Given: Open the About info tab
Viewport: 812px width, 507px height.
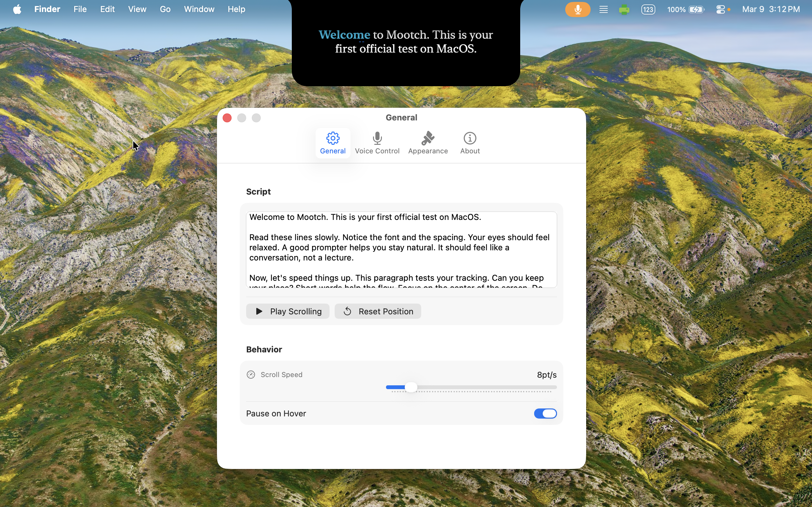Looking at the screenshot, I should 470,143.
